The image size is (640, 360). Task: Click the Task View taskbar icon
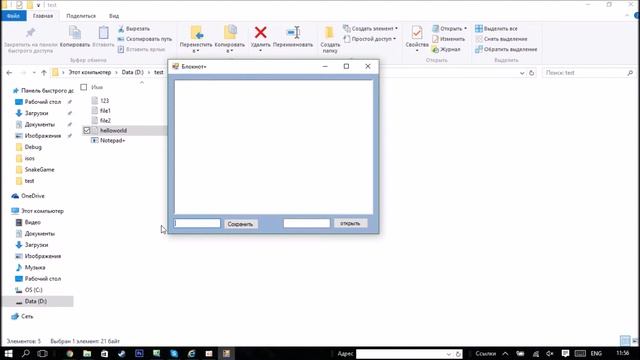[x=42, y=353]
